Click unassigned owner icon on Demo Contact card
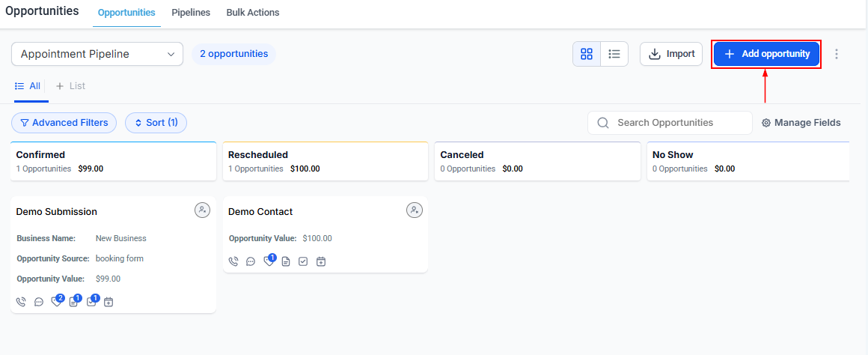 (415, 210)
